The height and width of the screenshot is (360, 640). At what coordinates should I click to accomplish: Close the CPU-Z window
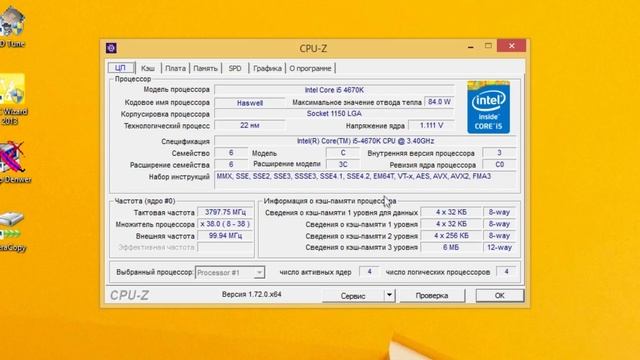tap(511, 46)
